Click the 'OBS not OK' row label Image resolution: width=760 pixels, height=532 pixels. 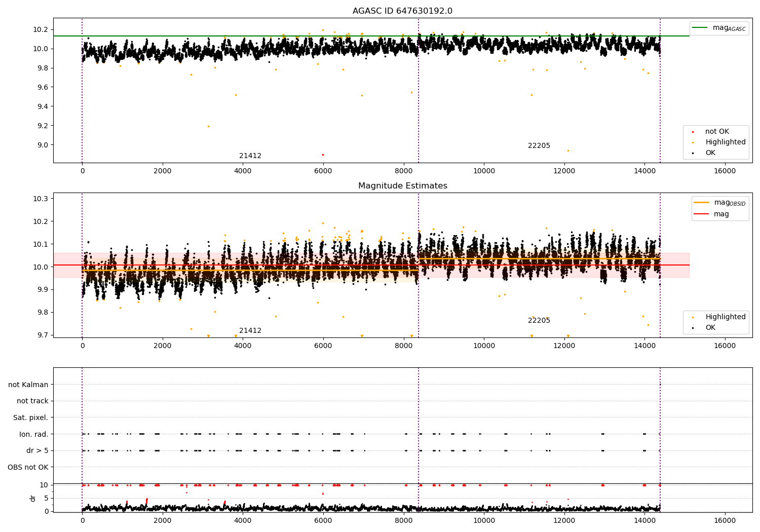pyautogui.click(x=28, y=467)
